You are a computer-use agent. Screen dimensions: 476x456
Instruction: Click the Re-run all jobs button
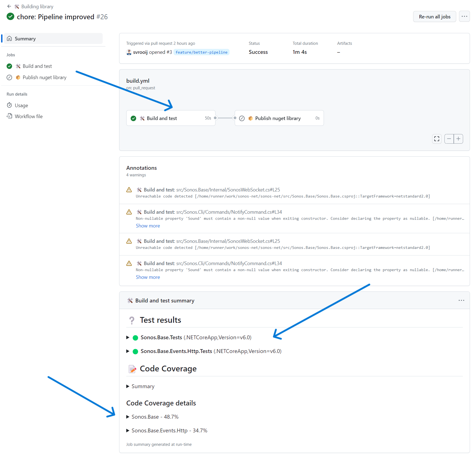[x=434, y=16]
